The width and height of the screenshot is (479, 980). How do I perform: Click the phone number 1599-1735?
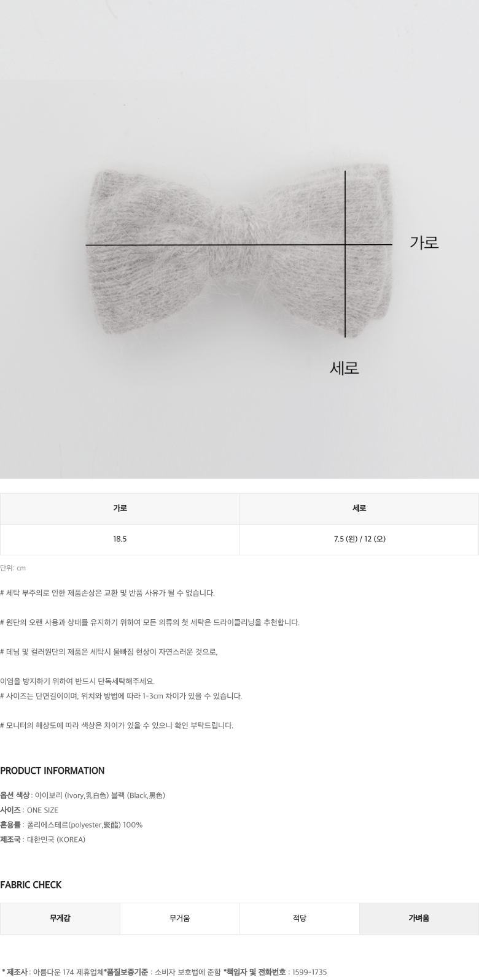(x=310, y=972)
